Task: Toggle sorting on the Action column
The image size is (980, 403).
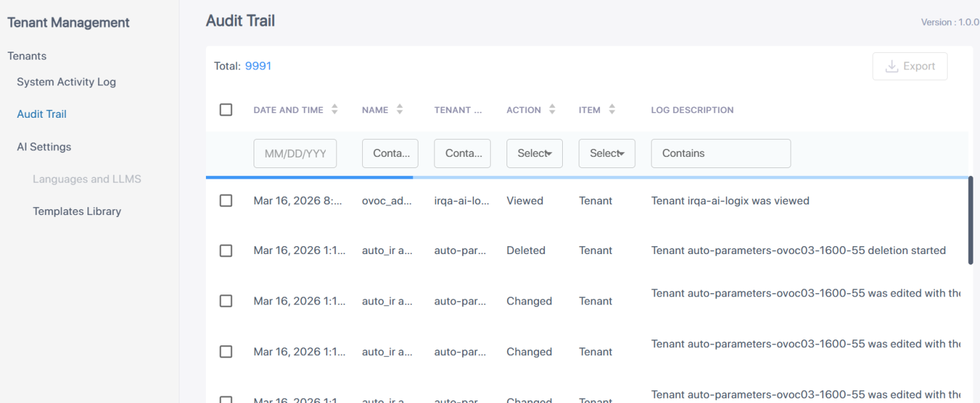Action: 552,110
